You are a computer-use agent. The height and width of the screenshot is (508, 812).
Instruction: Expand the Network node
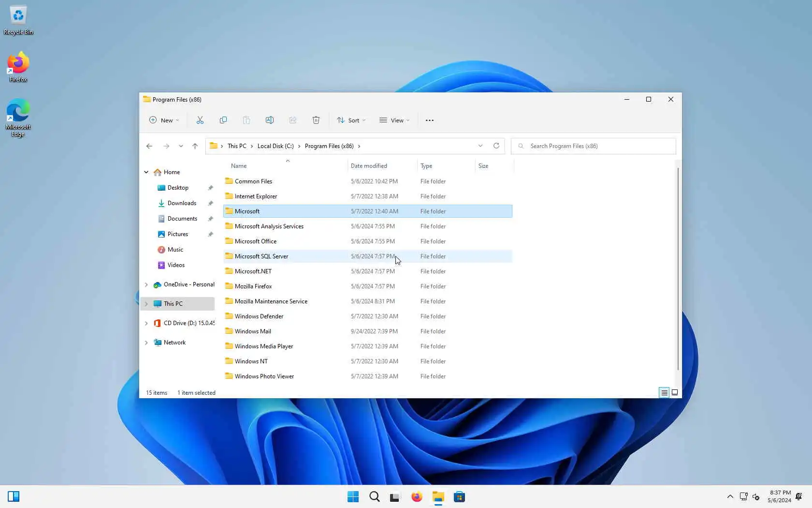point(146,343)
